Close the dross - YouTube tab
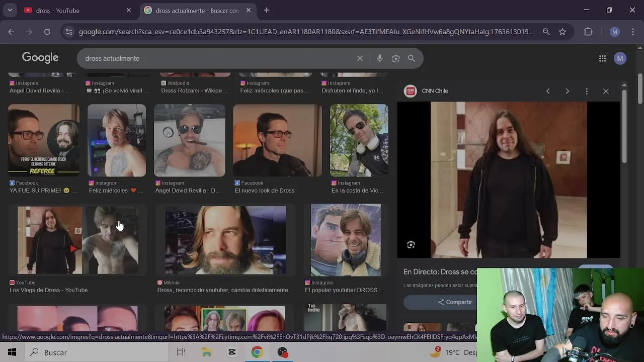 click(x=129, y=10)
